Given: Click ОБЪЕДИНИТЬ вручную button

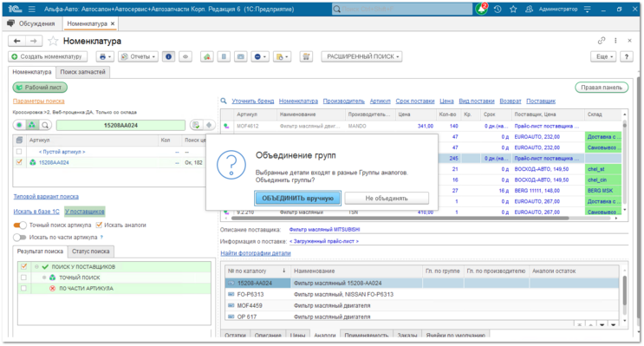Looking at the screenshot, I should pos(298,198).
